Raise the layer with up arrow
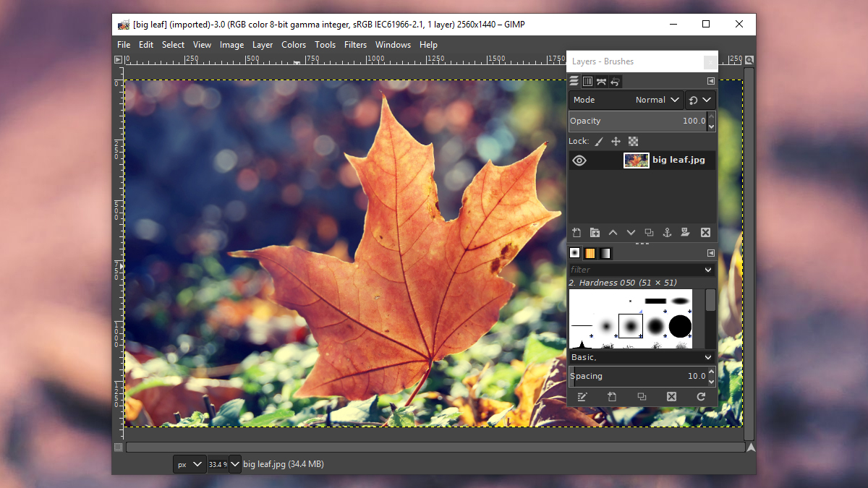Screen dimensions: 868x488 [613, 233]
